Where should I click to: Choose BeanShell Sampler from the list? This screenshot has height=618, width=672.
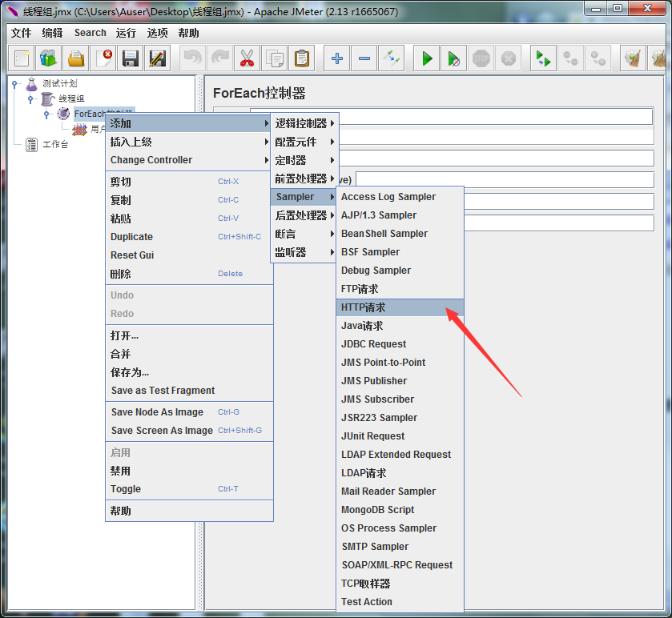(x=400, y=234)
